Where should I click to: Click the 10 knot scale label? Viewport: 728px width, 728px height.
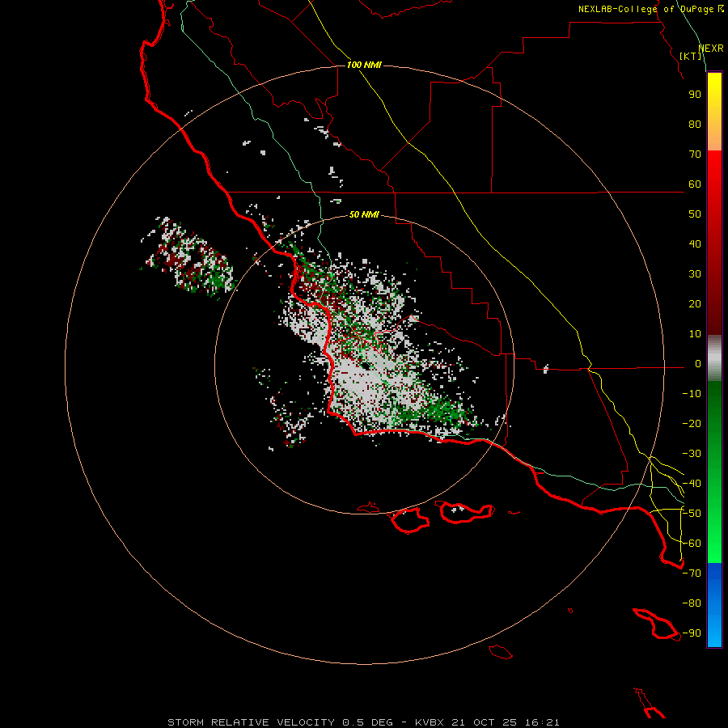click(x=695, y=334)
